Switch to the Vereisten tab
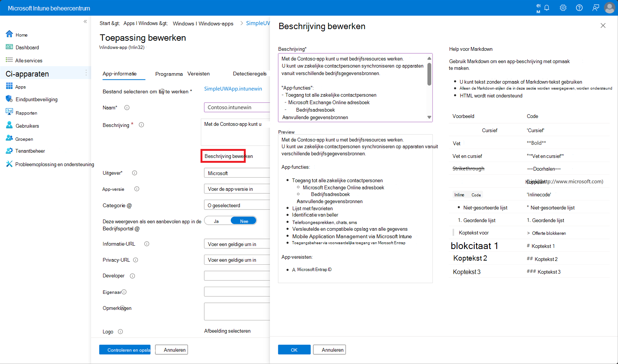This screenshot has height=364, width=618. [x=199, y=74]
